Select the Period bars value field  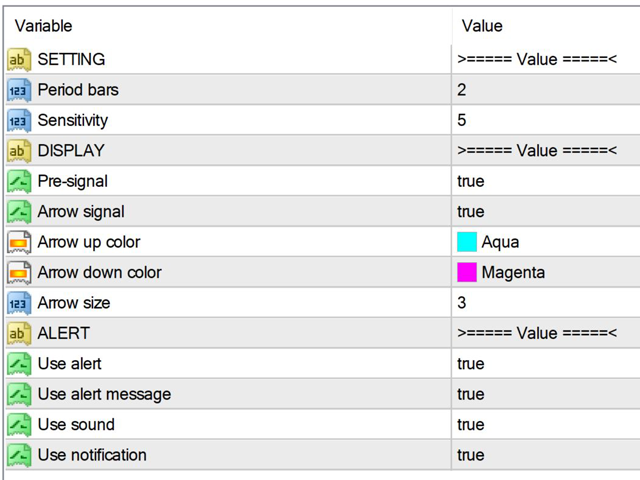point(546,90)
